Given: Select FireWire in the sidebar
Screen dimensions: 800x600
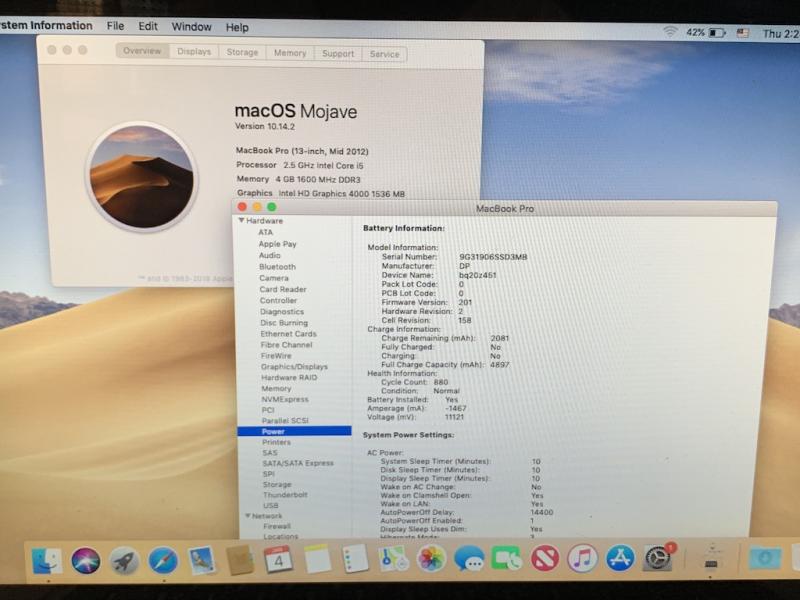Looking at the screenshot, I should click(x=276, y=356).
